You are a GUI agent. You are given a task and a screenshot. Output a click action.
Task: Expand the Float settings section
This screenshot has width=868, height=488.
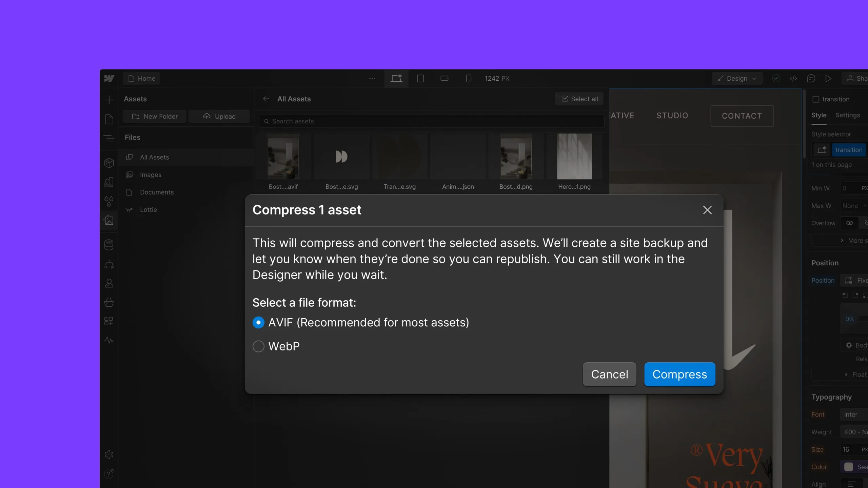tap(856, 374)
